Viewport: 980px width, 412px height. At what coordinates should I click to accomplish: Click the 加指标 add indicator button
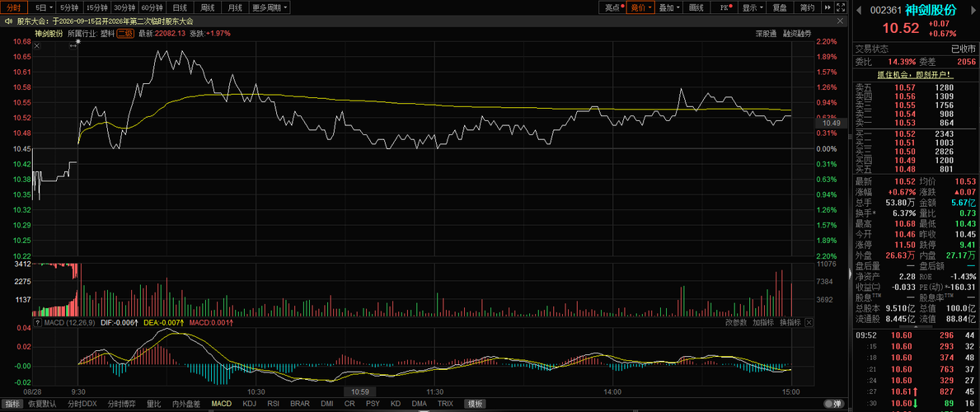763,323
